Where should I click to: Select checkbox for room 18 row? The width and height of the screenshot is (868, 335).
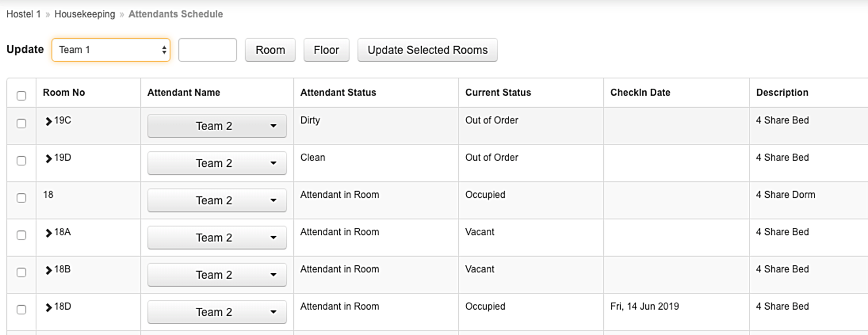21,198
